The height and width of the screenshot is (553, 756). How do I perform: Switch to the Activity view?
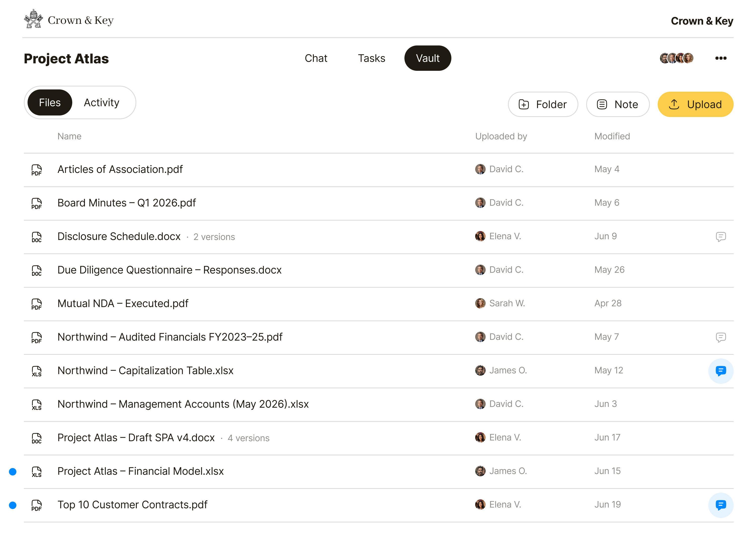point(101,102)
